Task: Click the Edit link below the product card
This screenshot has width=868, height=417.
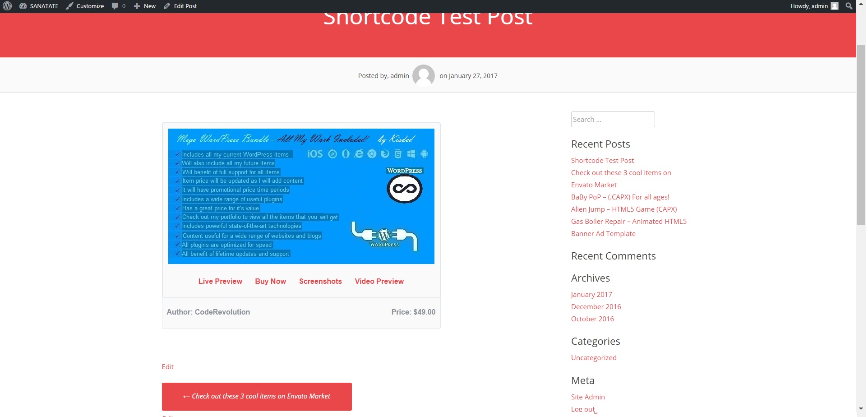Action: (168, 366)
